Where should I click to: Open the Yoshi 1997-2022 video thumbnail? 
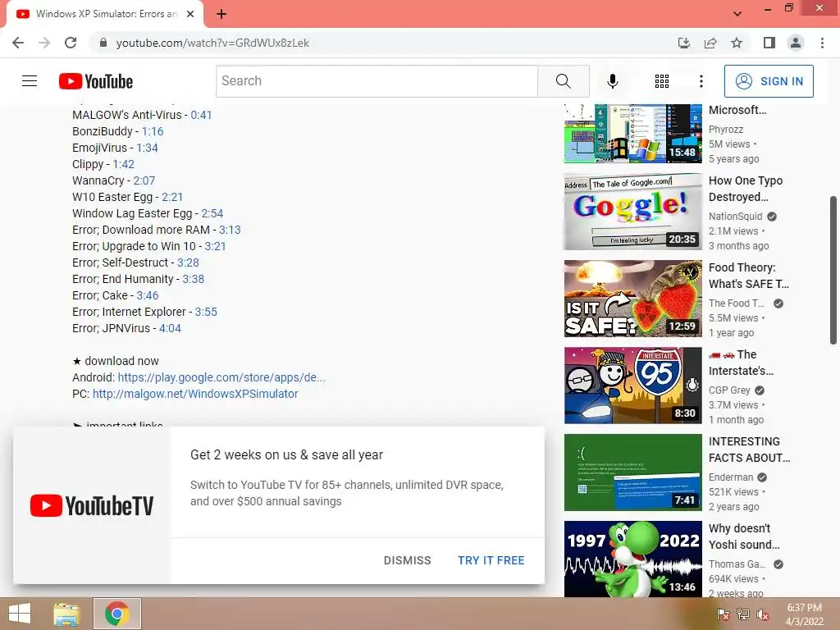tap(632, 559)
